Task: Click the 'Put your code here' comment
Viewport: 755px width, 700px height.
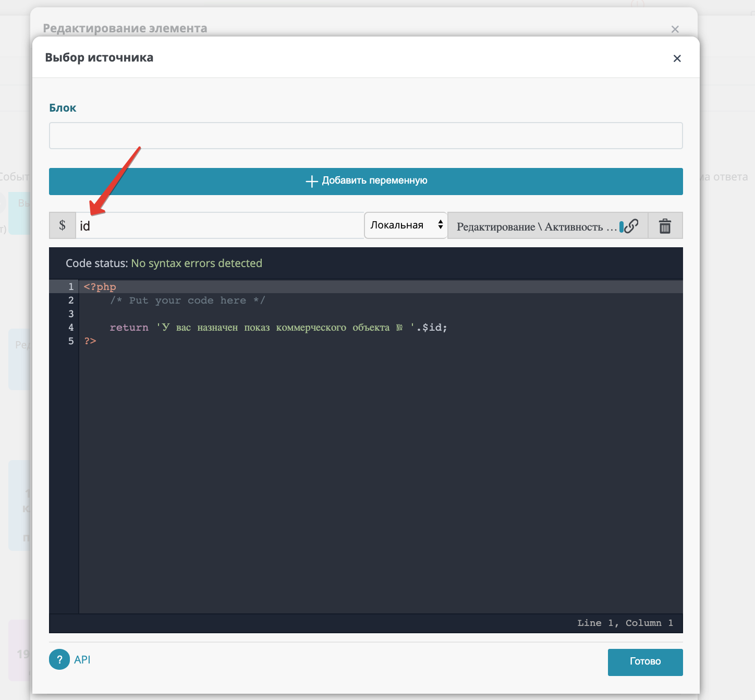Action: pos(188,300)
